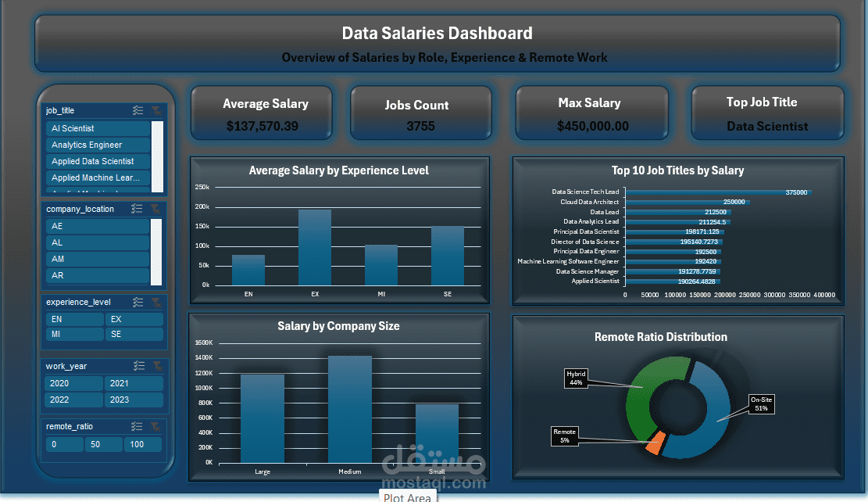Click the Small company size bar
Image resolution: width=868 pixels, height=502 pixels.
438,433
